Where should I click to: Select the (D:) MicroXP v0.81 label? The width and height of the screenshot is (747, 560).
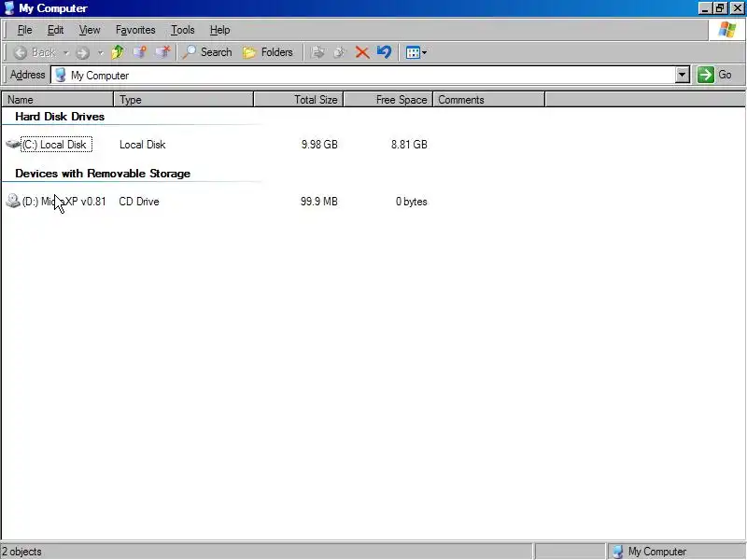tap(63, 202)
